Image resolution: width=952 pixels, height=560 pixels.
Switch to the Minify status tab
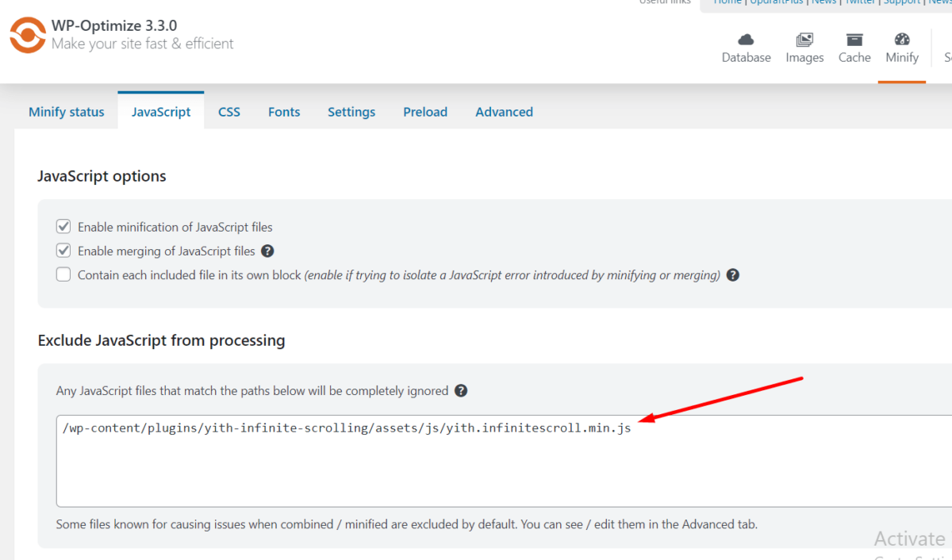point(66,111)
